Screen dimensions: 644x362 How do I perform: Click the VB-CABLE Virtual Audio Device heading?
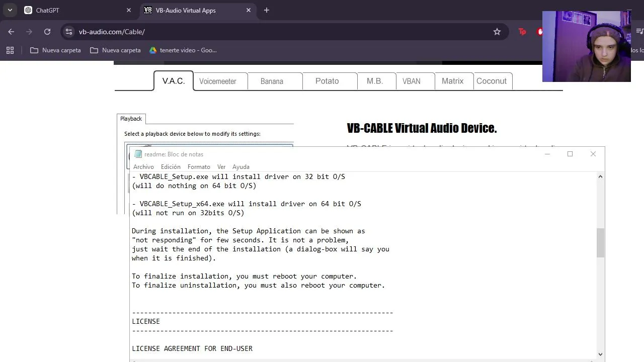point(422,128)
